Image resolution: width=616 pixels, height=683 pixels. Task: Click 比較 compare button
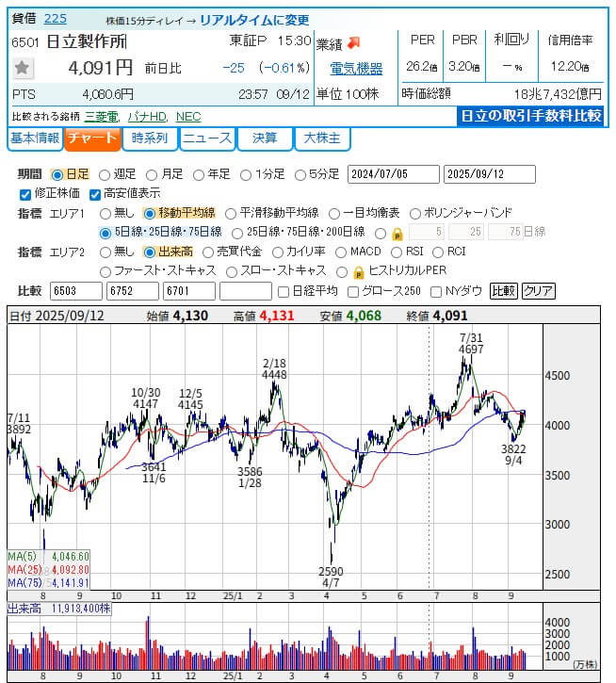coord(504,291)
